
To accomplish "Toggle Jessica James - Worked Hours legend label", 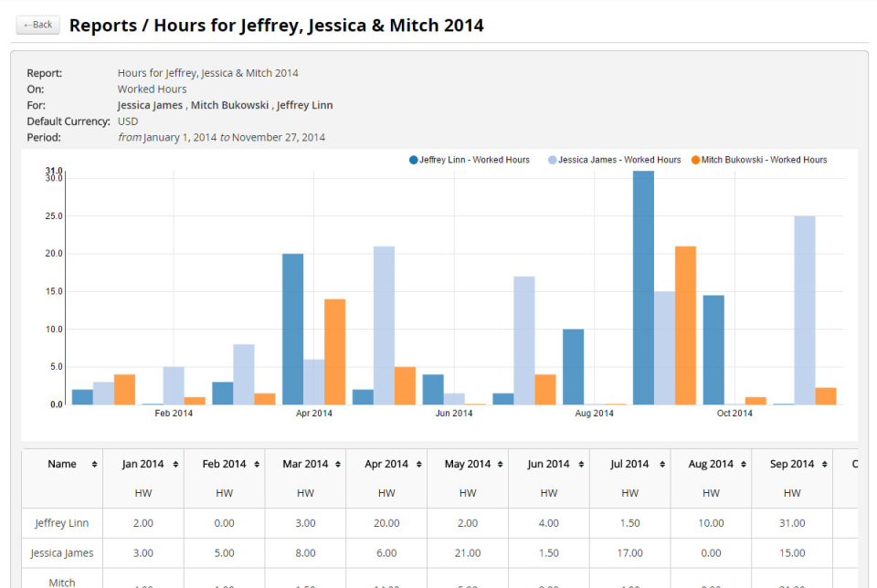I will click(x=619, y=160).
